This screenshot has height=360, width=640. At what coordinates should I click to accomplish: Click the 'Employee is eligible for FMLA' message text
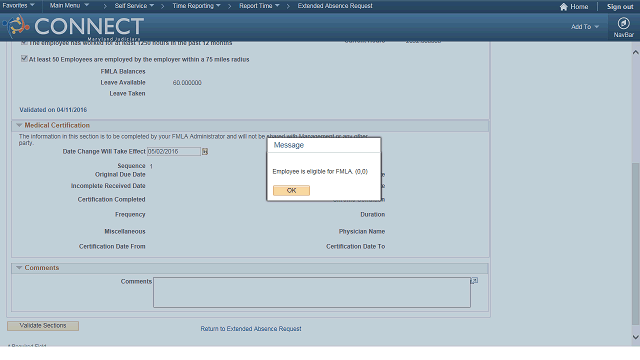pyautogui.click(x=320, y=171)
